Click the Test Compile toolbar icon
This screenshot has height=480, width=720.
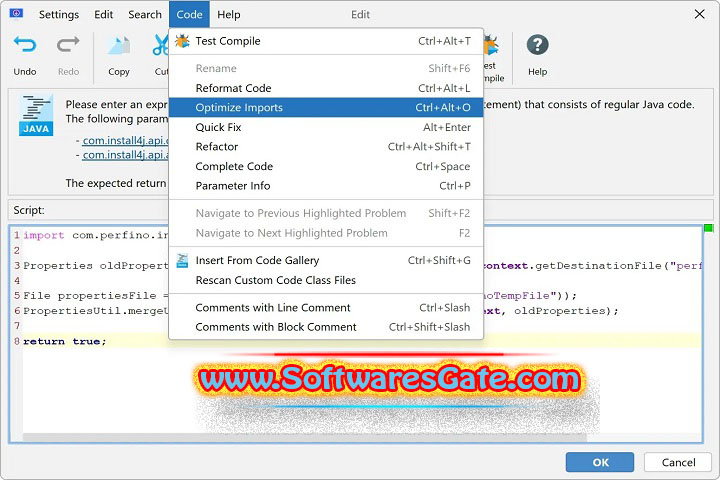pyautogui.click(x=491, y=45)
